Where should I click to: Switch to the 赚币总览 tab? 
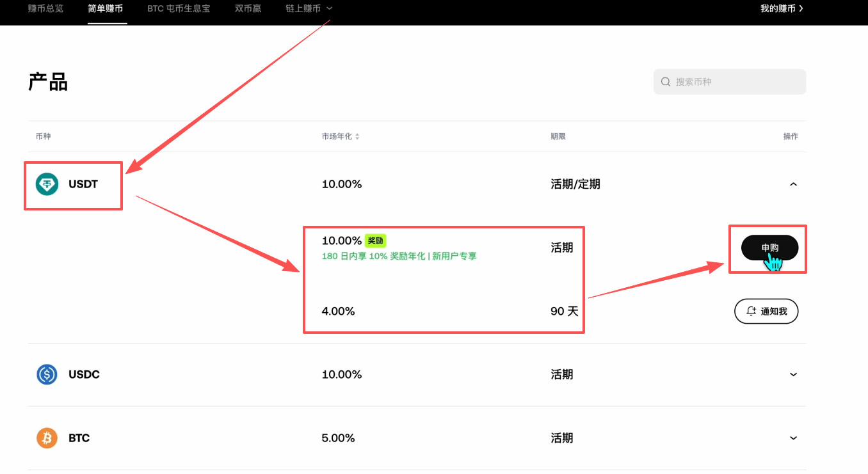pos(45,8)
